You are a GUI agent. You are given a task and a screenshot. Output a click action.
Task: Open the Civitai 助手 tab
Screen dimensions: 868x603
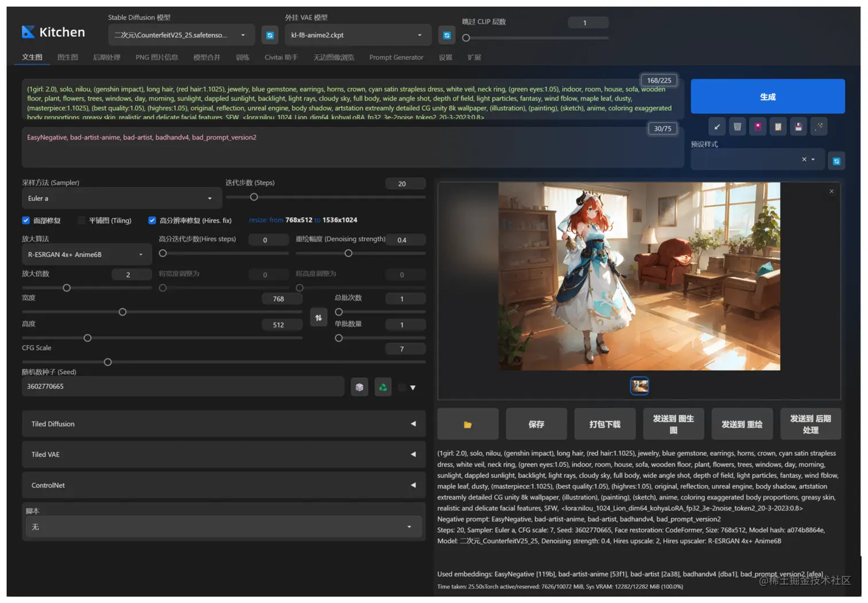281,57
